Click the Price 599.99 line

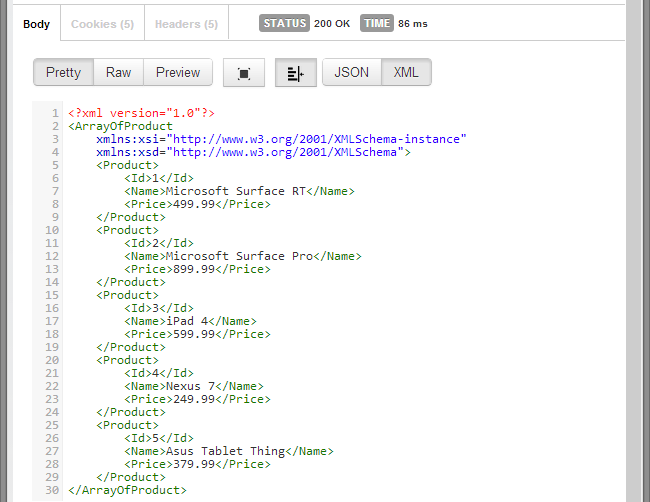(x=197, y=334)
